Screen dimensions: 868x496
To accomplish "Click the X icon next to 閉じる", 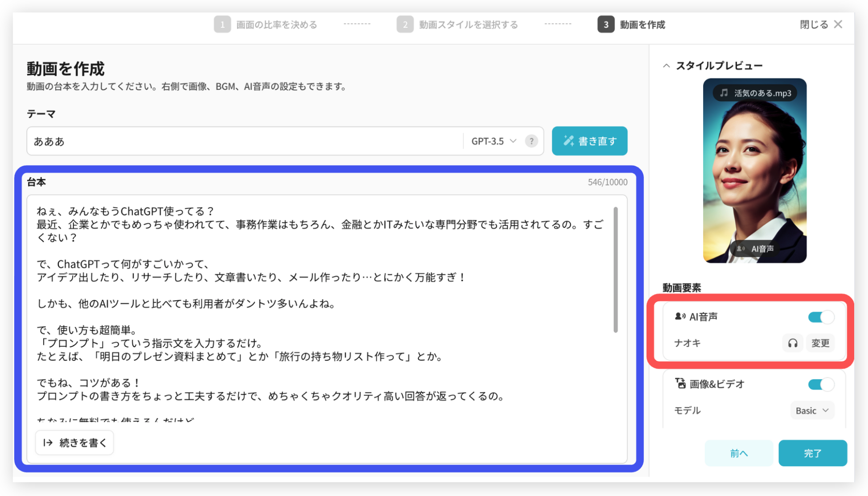I will (x=838, y=24).
